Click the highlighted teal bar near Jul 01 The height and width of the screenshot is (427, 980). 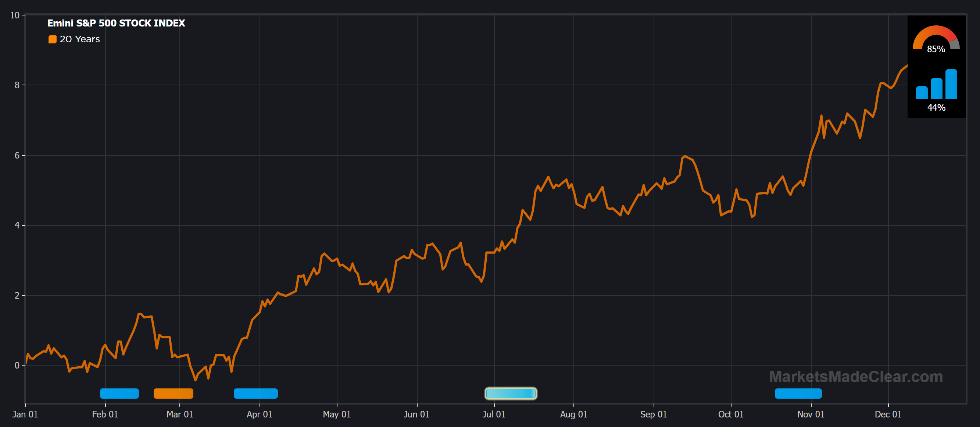510,393
